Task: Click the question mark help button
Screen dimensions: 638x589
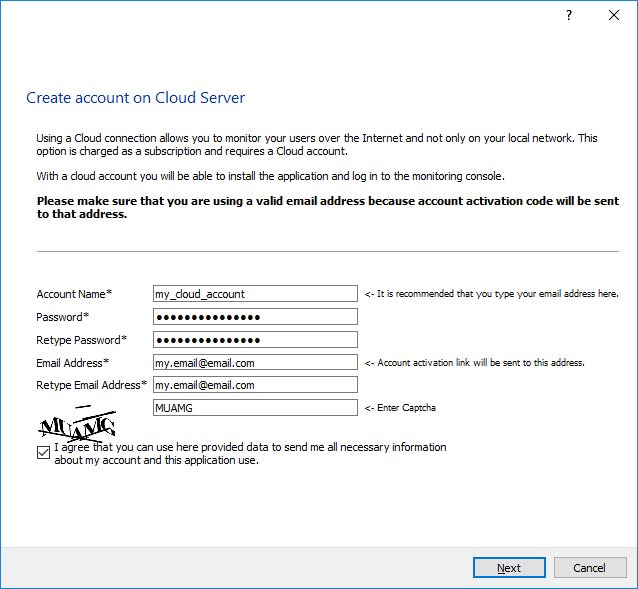Action: pos(569,16)
